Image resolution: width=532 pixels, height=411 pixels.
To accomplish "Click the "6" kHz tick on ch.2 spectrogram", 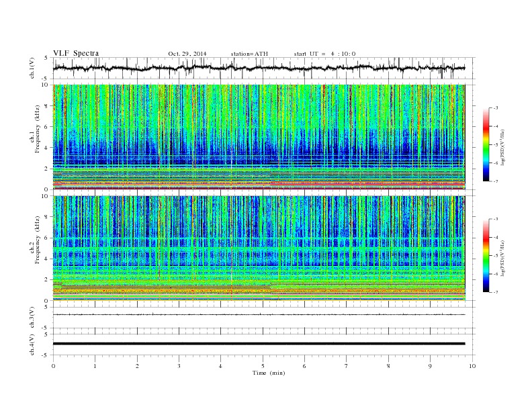I will 47,238.
